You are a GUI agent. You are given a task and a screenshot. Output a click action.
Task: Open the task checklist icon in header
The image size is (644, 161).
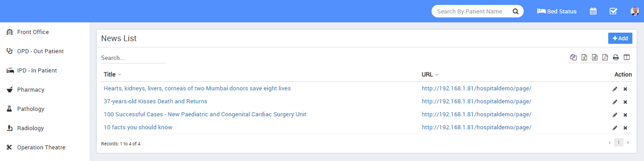click(613, 11)
